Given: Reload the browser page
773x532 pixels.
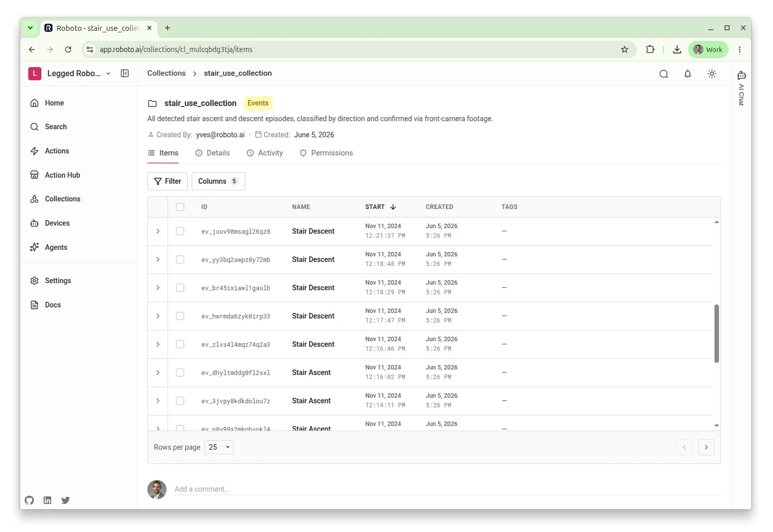Looking at the screenshot, I should click(68, 49).
